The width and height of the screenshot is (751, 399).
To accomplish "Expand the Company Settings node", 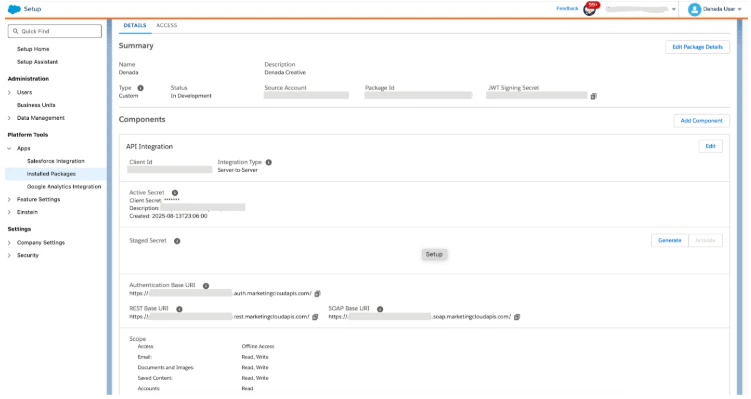I will (9, 243).
